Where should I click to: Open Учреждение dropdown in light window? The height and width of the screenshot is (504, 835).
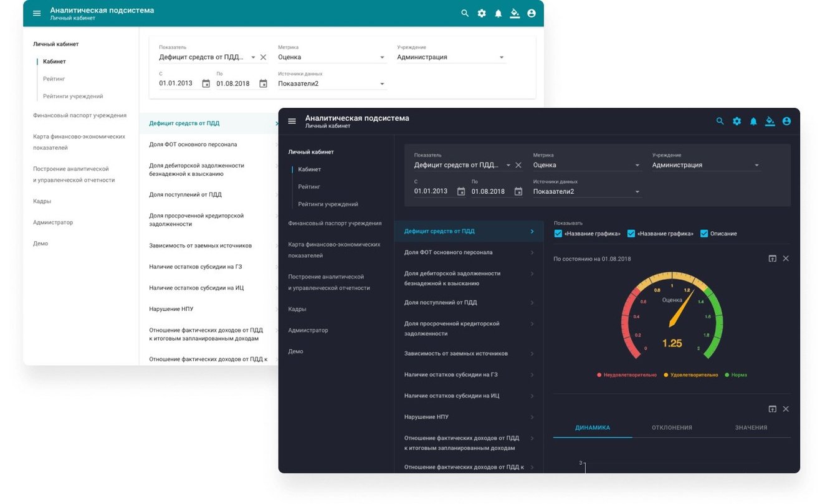pyautogui.click(x=451, y=57)
